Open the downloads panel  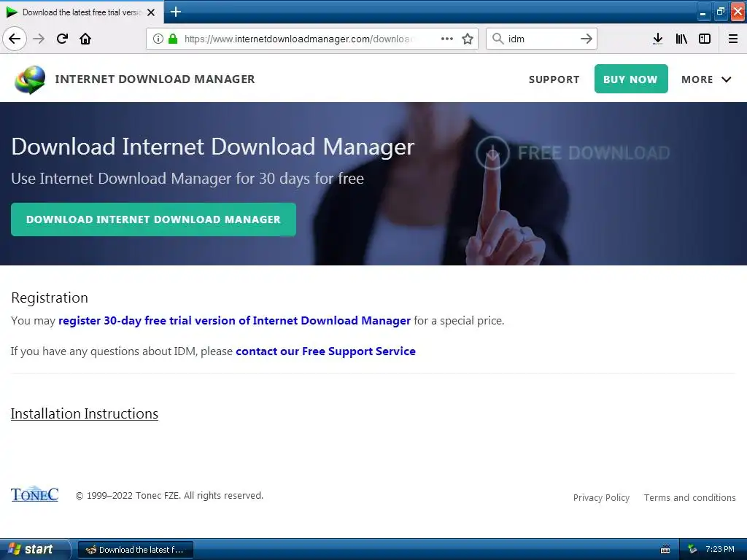(658, 39)
